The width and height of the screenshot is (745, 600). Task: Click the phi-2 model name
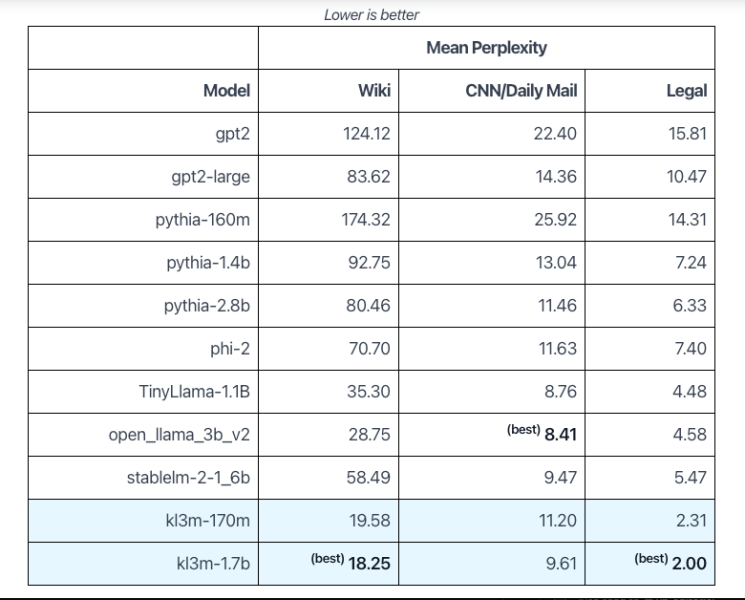pyautogui.click(x=230, y=349)
